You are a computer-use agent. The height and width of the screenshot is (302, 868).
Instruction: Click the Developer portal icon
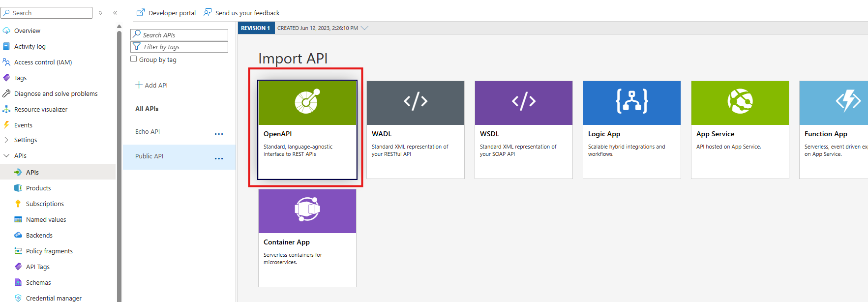[141, 13]
